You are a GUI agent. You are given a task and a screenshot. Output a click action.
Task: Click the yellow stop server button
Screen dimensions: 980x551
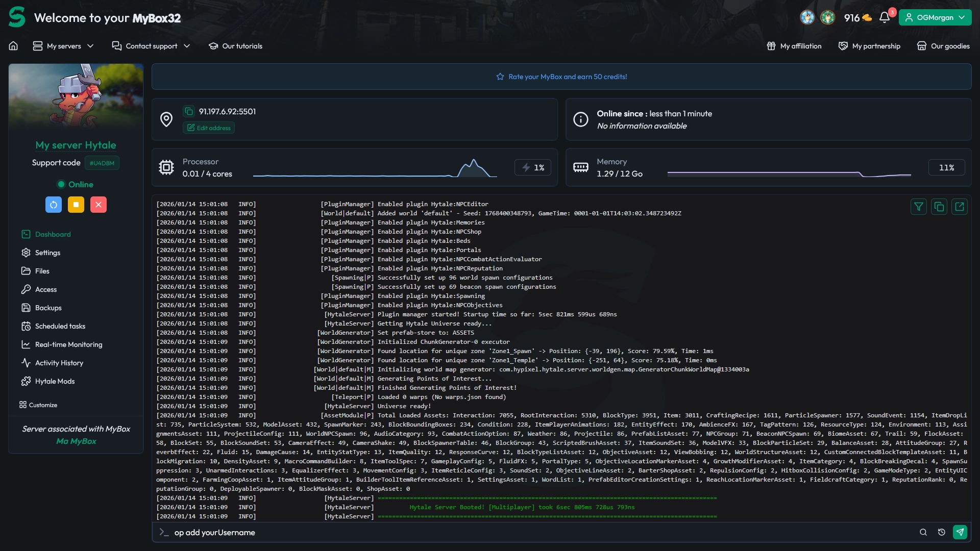tap(76, 205)
